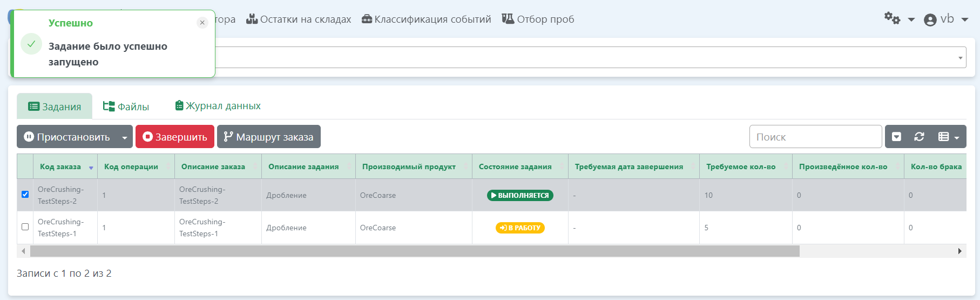The image size is (980, 300).
Task: Sort by Описание задания column header
Action: pos(308,166)
